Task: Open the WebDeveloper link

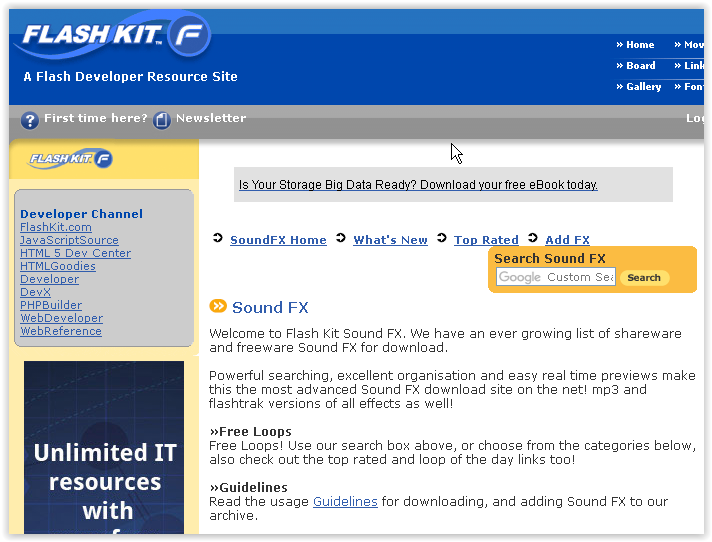Action: [x=61, y=318]
